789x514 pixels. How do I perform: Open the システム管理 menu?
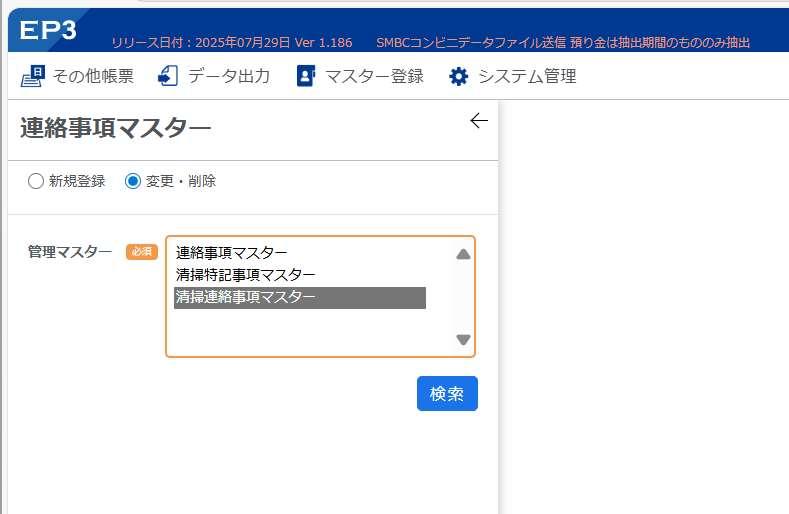(512, 77)
